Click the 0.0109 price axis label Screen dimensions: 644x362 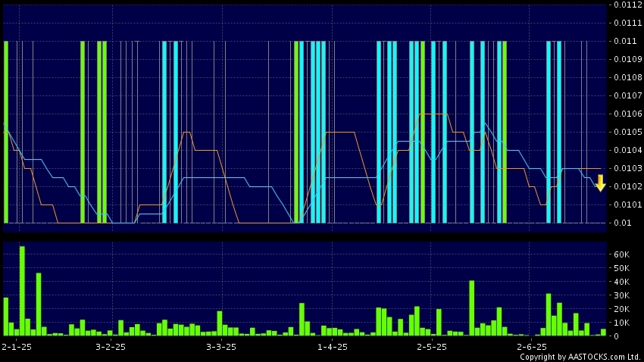tap(628, 59)
